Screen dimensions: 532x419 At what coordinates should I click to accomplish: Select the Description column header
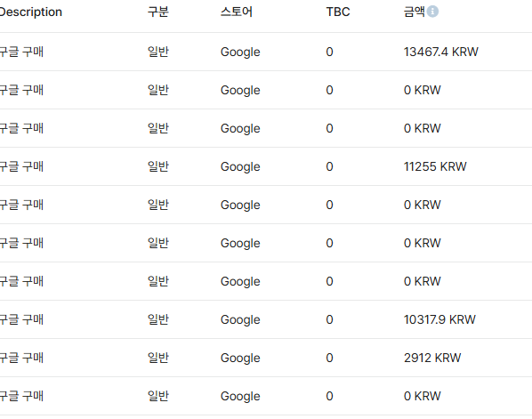point(31,12)
